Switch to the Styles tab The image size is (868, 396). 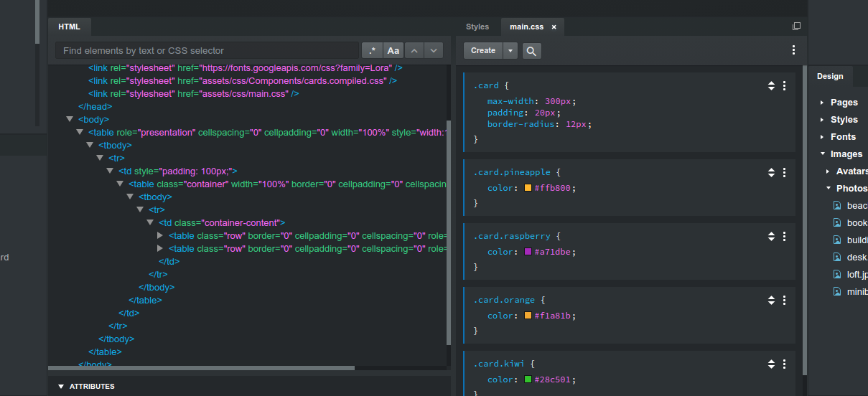click(477, 27)
